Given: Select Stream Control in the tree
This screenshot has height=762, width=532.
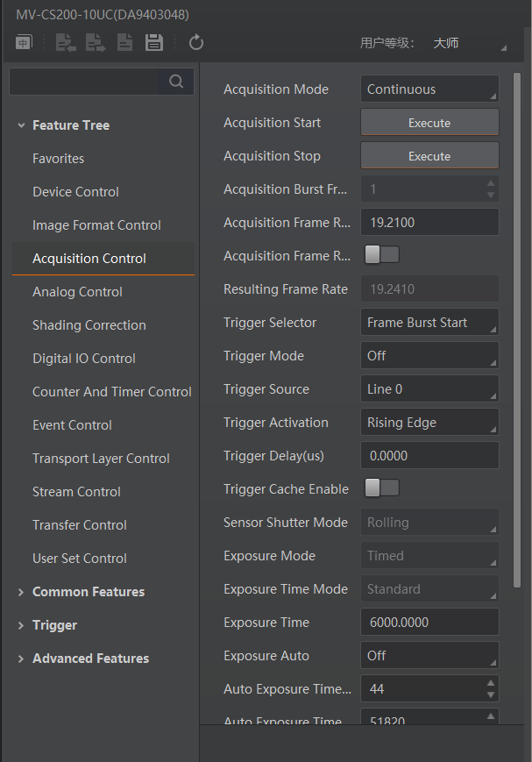Looking at the screenshot, I should coord(77,492).
